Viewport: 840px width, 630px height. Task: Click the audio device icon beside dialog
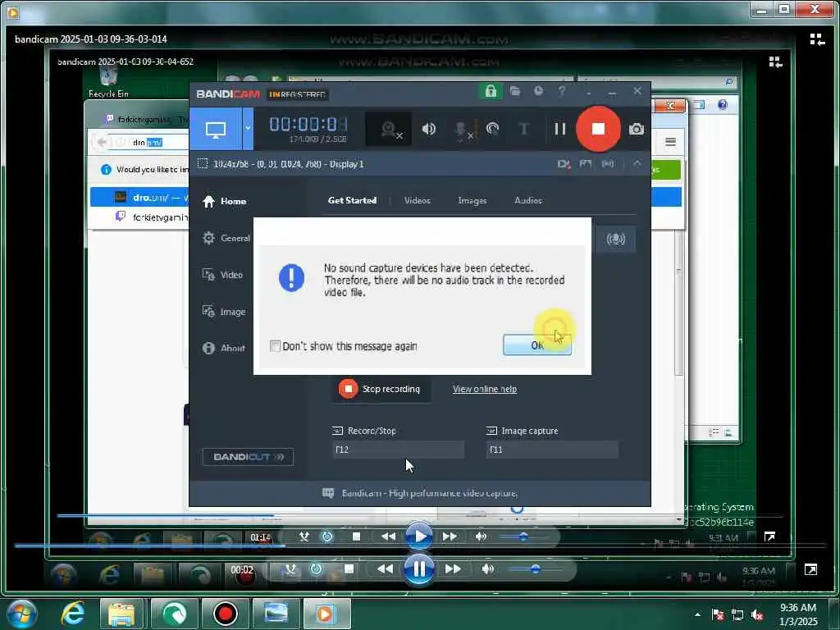point(615,239)
